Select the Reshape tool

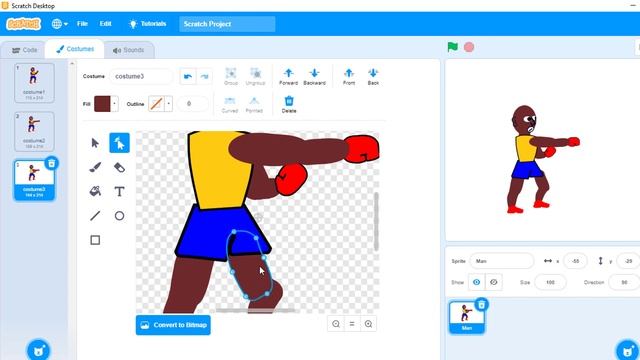119,143
